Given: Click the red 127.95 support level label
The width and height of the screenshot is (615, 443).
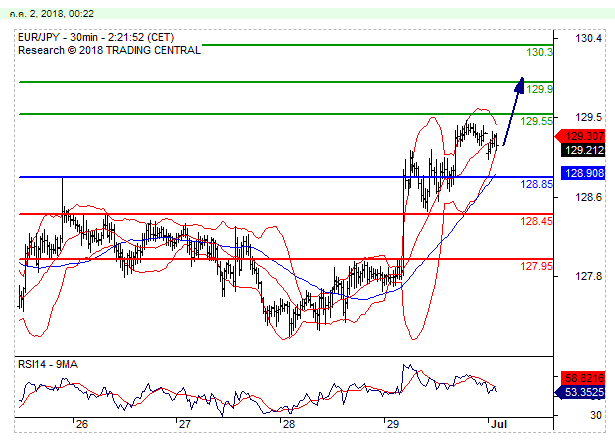Looking at the screenshot, I should click(536, 266).
